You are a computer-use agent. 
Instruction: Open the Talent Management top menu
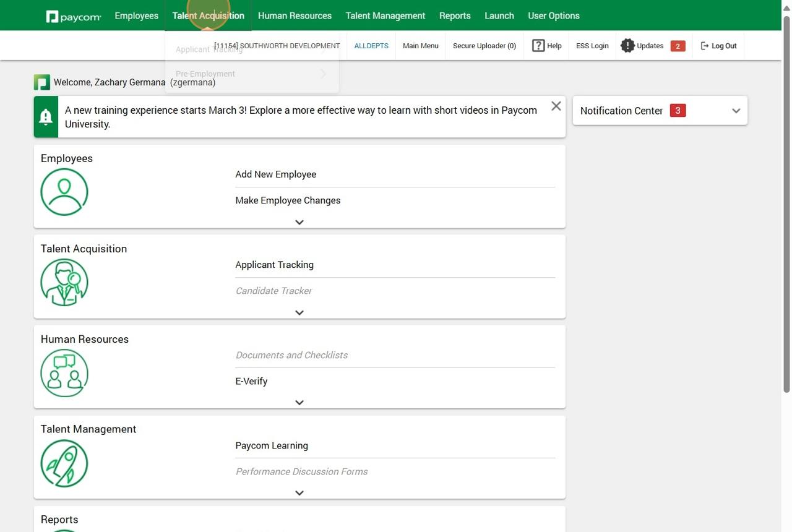[x=385, y=15]
